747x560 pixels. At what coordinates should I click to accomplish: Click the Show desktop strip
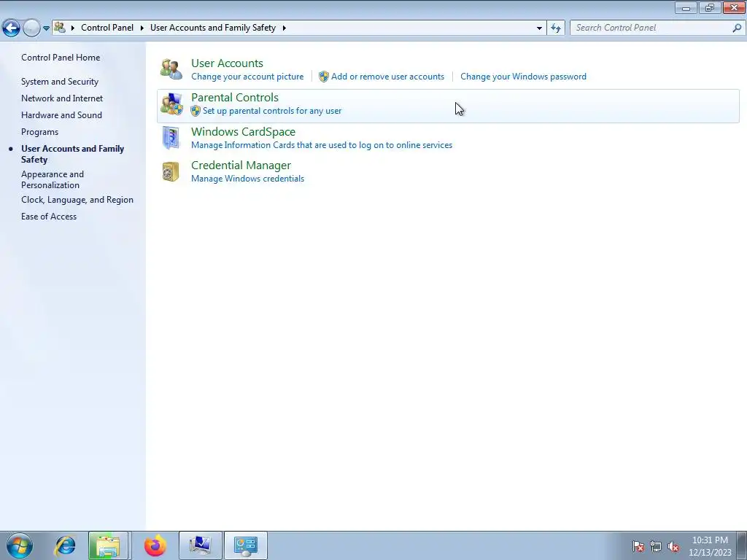click(742, 545)
